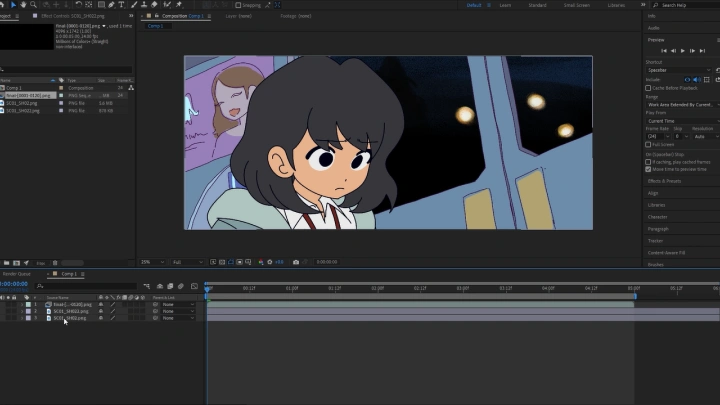Enable motion blur switch in timeline
This screenshot has height=405, width=720.
181,286
